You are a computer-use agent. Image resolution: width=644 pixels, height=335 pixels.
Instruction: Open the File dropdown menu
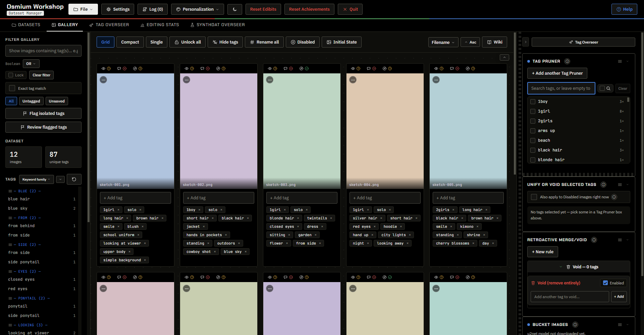click(x=83, y=9)
